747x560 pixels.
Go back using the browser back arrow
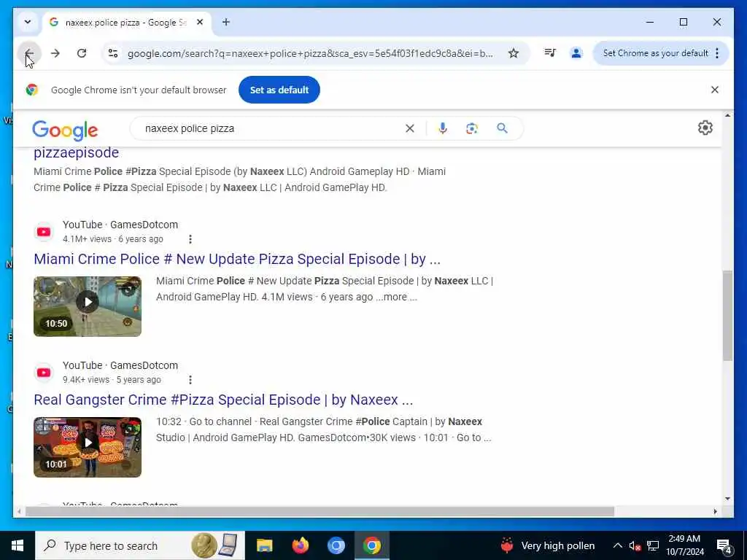click(x=29, y=53)
